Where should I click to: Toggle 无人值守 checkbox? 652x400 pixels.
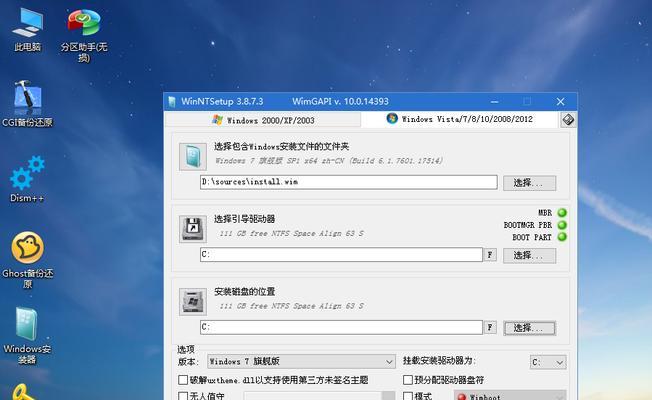[x=183, y=396]
